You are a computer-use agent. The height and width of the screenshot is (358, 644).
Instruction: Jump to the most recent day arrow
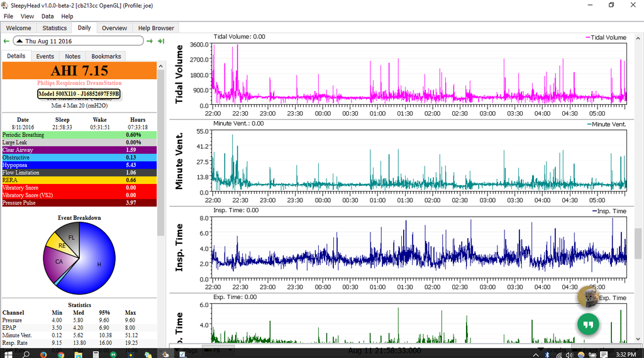tap(161, 41)
